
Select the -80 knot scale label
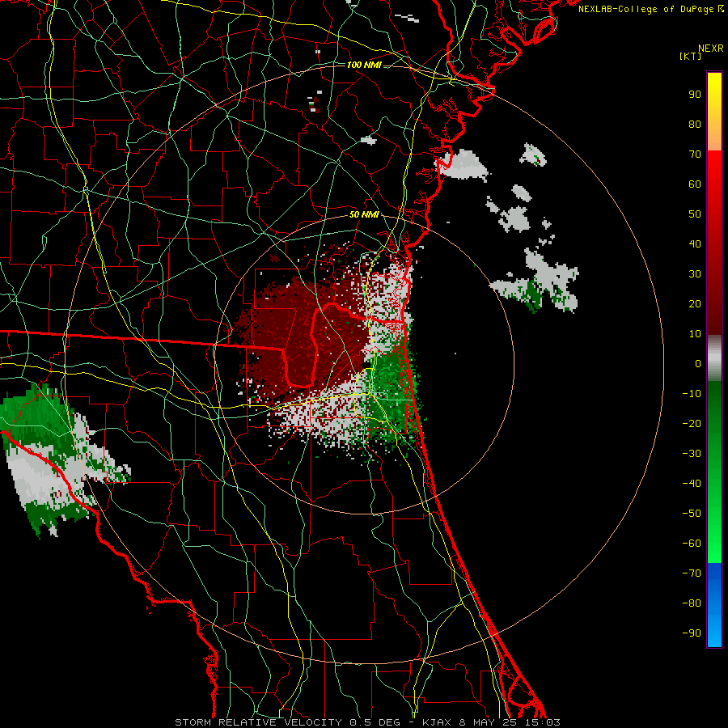(692, 603)
